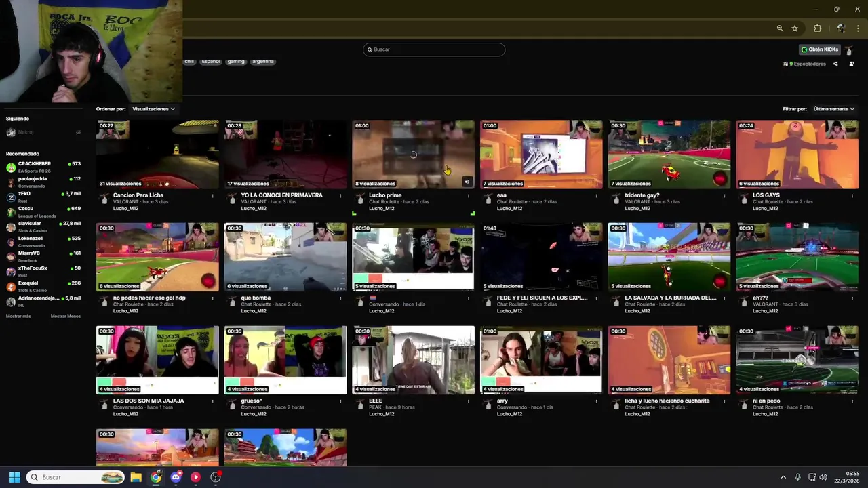868x488 pixels.
Task: Open options menu for Lucho prime clip
Action: [x=468, y=196]
